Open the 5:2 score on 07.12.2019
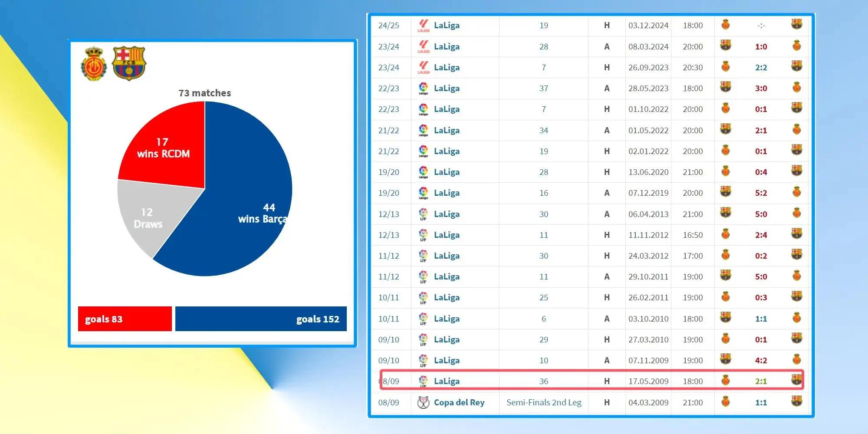Screen dimensions: 868x434 tap(761, 193)
